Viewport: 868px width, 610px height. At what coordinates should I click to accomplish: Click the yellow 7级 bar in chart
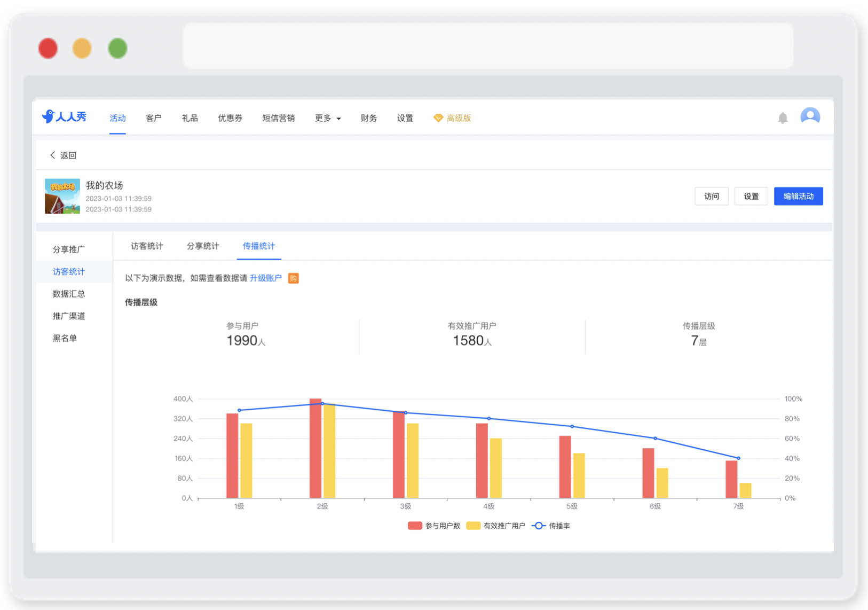745,490
